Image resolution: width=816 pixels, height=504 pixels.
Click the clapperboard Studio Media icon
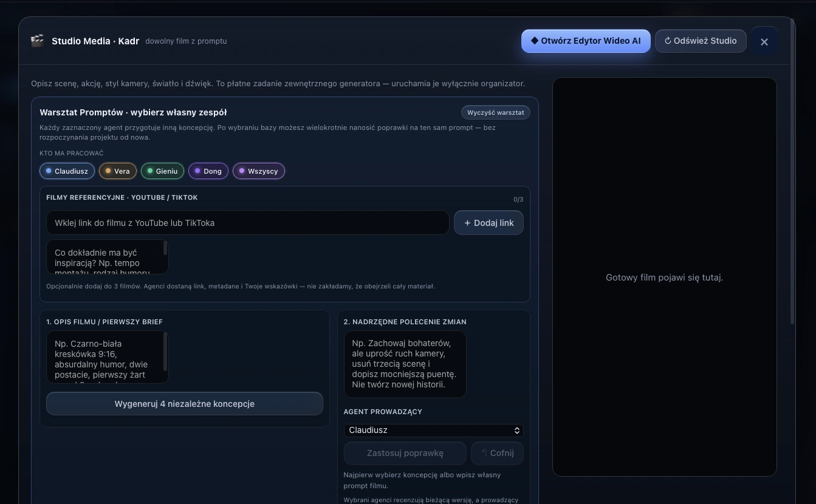coord(37,41)
